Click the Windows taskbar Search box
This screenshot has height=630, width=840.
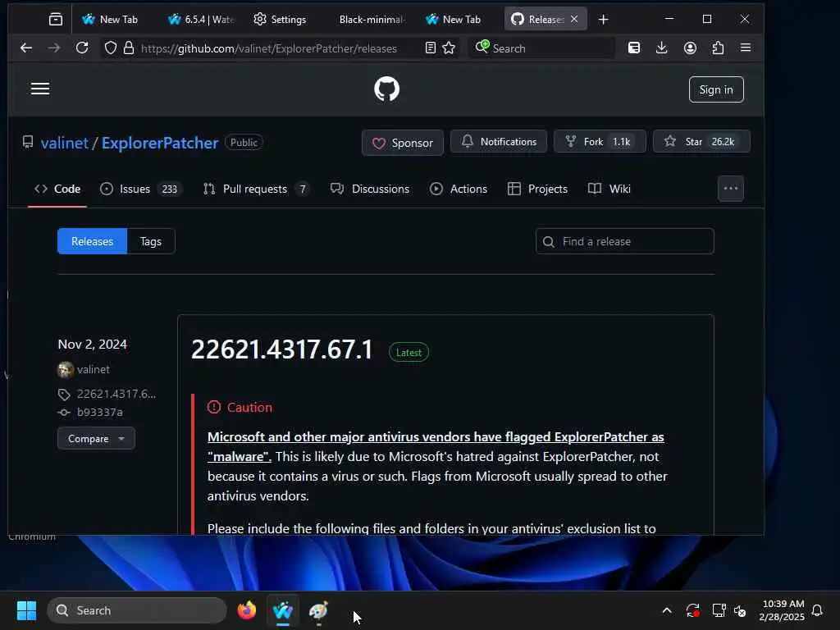coord(137,610)
